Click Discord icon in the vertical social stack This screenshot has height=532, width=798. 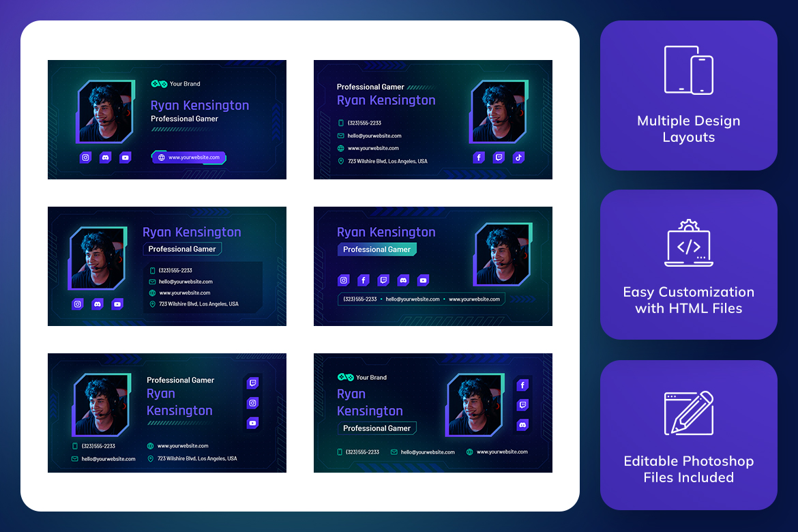pyautogui.click(x=522, y=425)
